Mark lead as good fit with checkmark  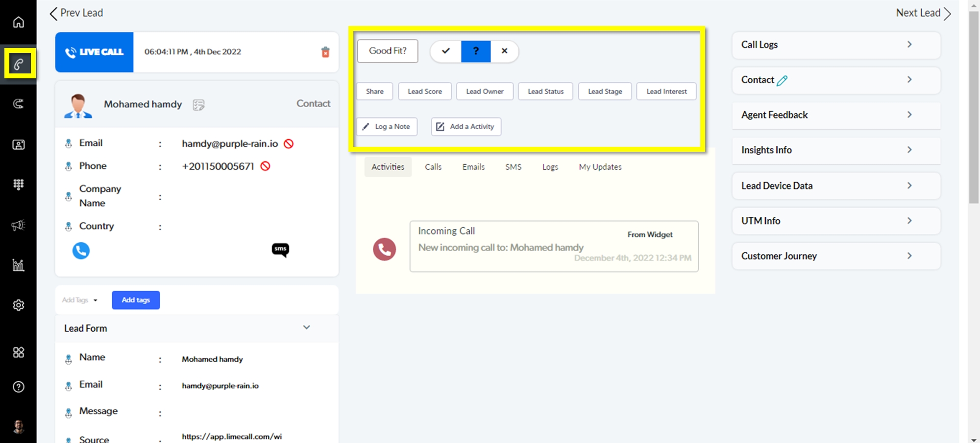[x=445, y=51]
